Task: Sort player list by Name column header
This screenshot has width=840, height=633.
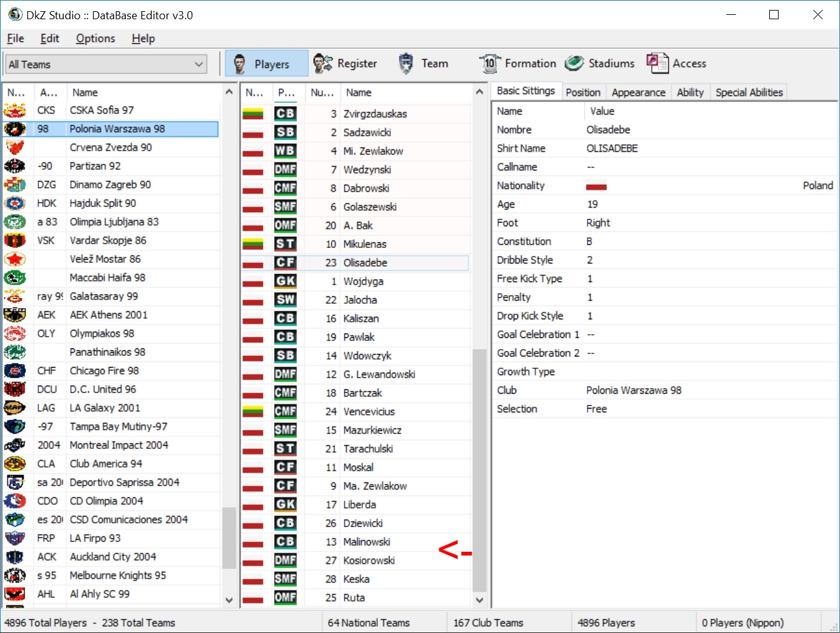Action: (x=406, y=92)
